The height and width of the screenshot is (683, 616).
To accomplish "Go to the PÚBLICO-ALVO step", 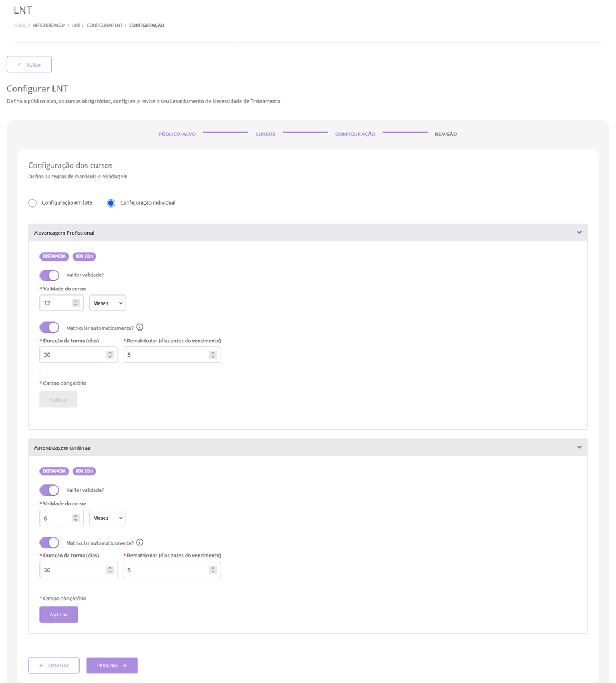I will pos(177,134).
